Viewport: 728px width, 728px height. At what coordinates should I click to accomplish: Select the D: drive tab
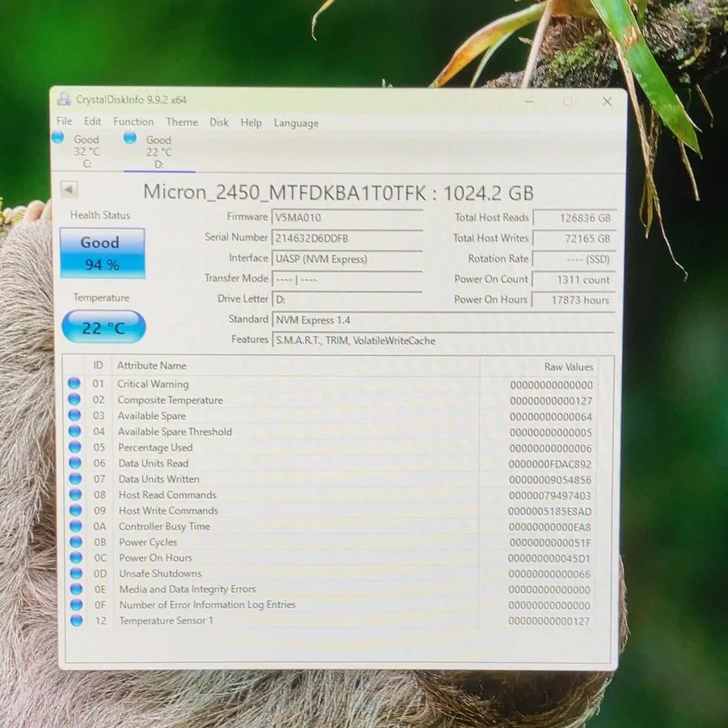[159, 152]
